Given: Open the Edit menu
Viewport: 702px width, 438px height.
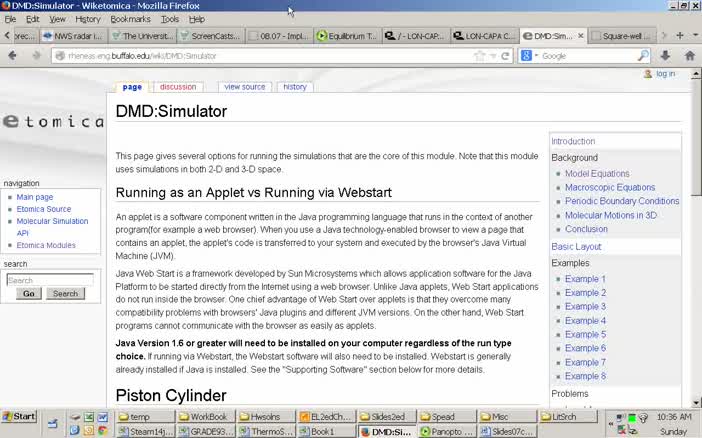Looking at the screenshot, I should (x=32, y=19).
